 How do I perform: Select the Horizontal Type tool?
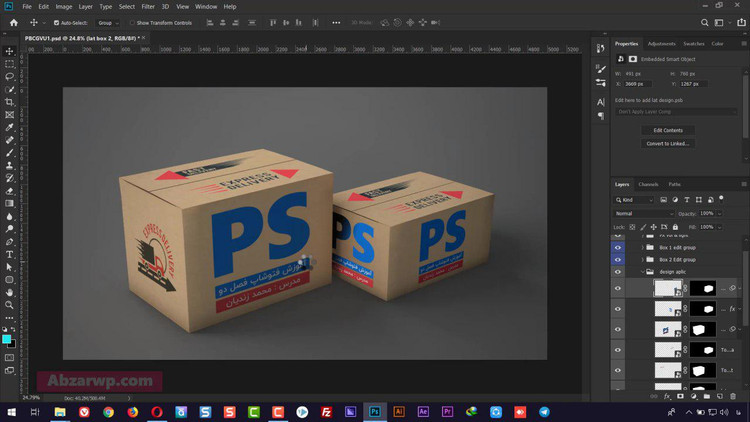click(10, 255)
